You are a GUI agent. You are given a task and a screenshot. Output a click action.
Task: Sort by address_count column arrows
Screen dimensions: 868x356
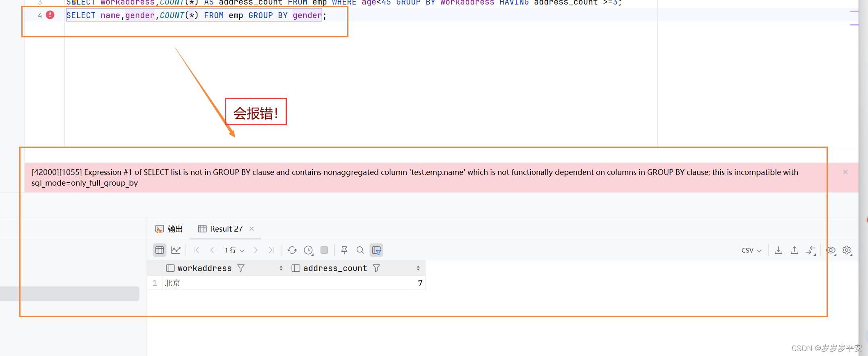418,268
